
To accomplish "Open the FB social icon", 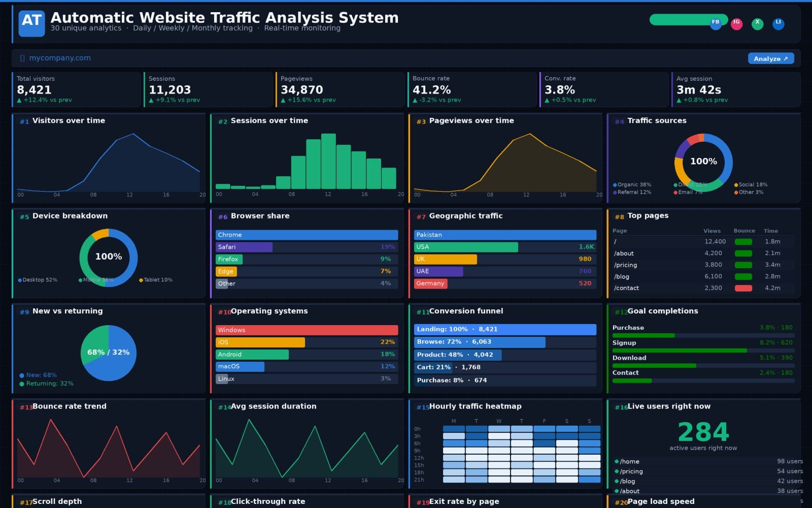I will 716,23.
